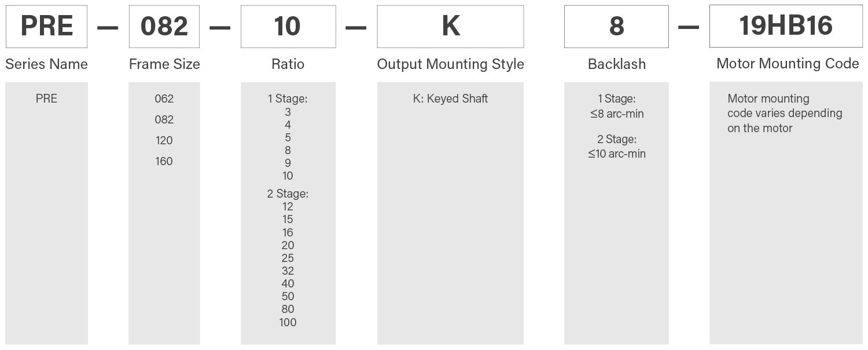This screenshot has height=350, width=868.
Task: Click the K: Keyed Shaft option
Action: coord(450,99)
